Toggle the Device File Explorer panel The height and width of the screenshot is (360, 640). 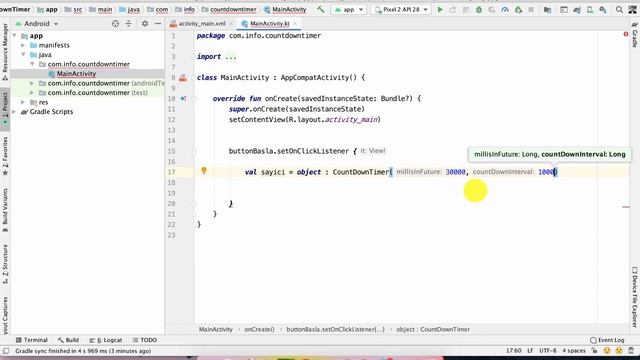point(635,297)
